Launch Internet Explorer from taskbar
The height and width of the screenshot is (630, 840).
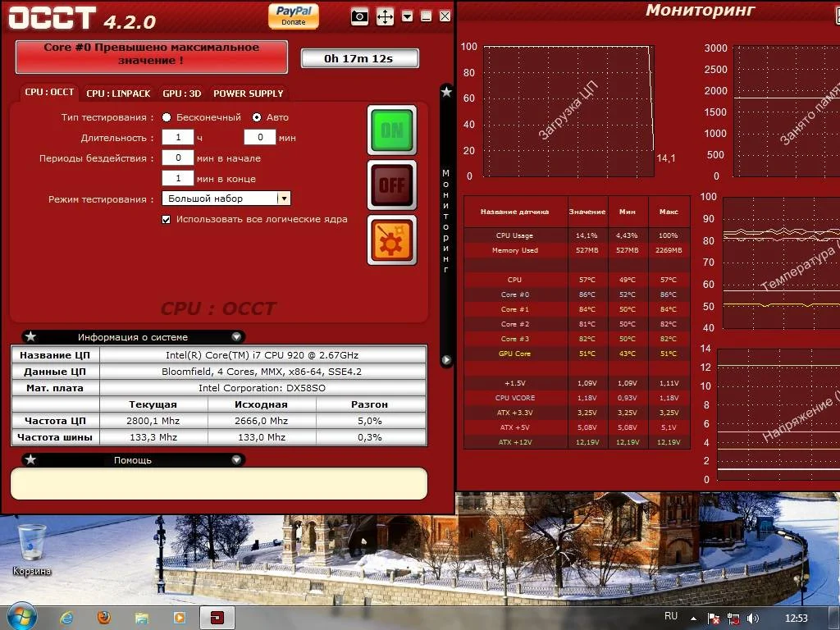pos(66,618)
